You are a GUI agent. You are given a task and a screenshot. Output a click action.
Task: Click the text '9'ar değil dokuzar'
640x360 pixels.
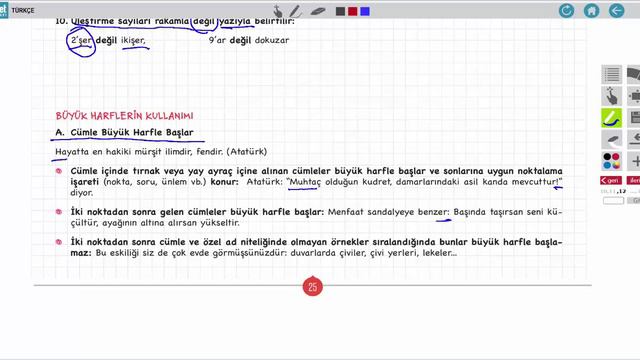(249, 40)
